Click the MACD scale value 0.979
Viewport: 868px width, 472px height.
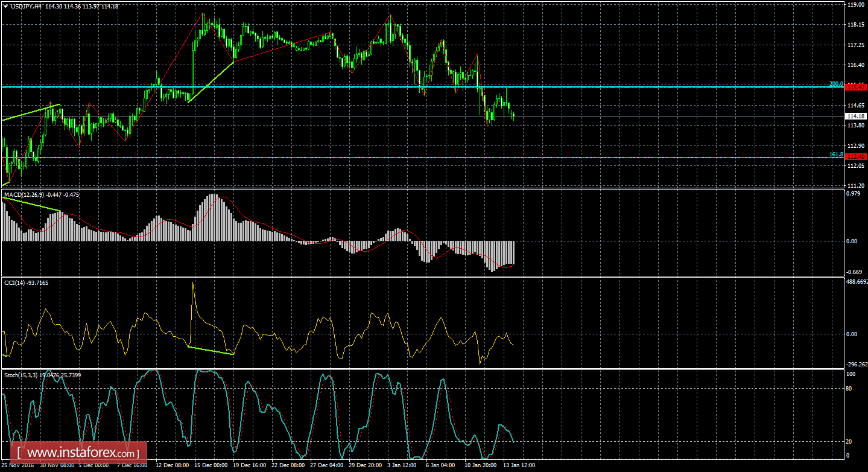pos(854,194)
